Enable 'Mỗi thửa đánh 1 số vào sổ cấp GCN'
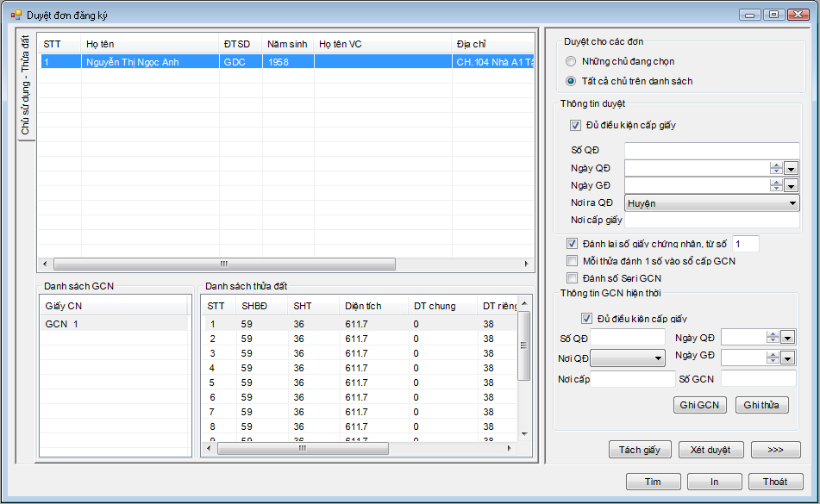Image resolution: width=820 pixels, height=504 pixels. pos(572,261)
